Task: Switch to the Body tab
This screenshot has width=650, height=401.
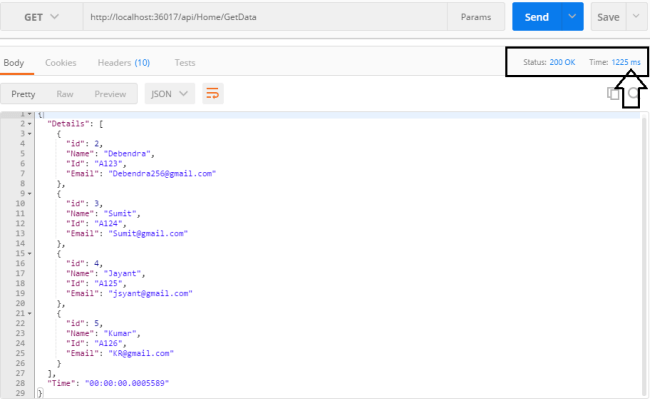Action: pos(14,63)
